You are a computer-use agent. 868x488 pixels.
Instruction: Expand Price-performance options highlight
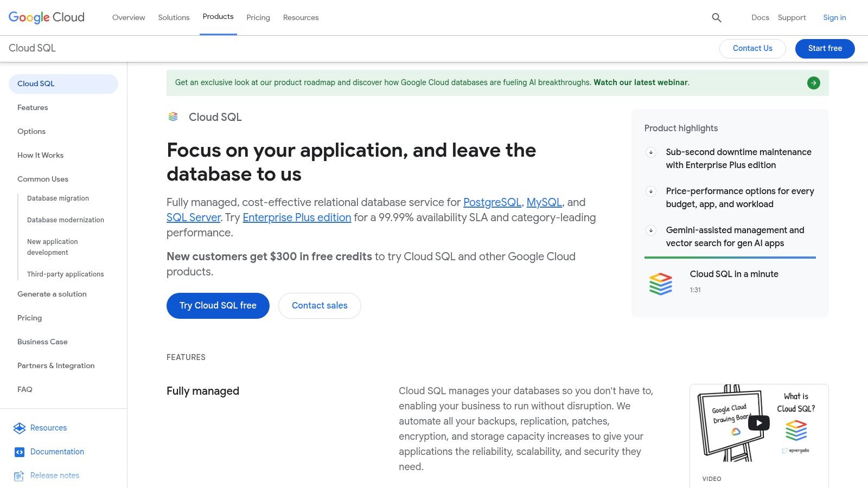coord(651,191)
